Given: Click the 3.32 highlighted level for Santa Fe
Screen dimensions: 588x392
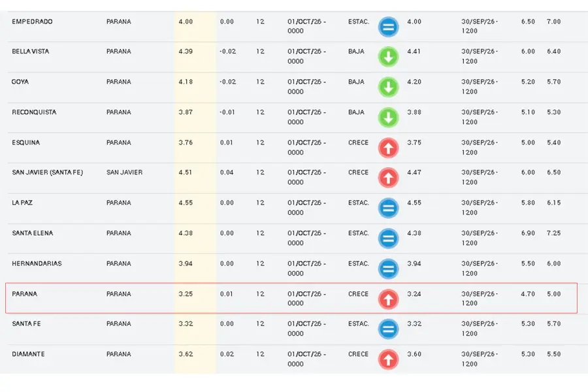Looking at the screenshot, I should point(186,324).
